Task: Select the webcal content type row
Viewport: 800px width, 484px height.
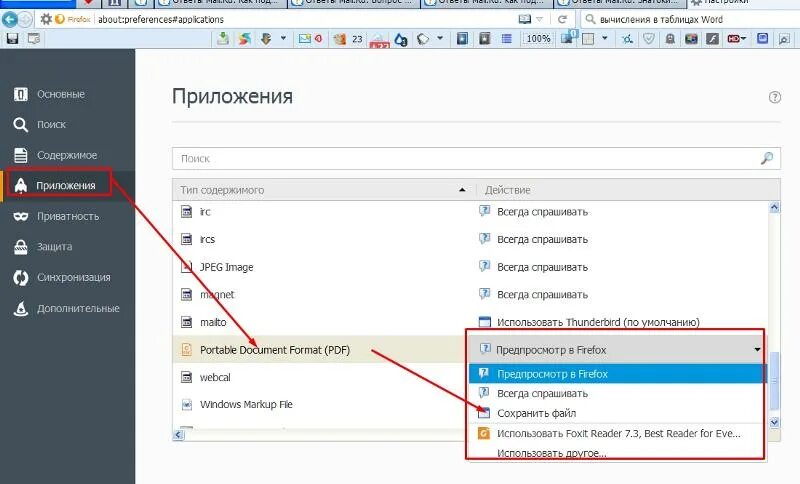Action: click(319, 377)
